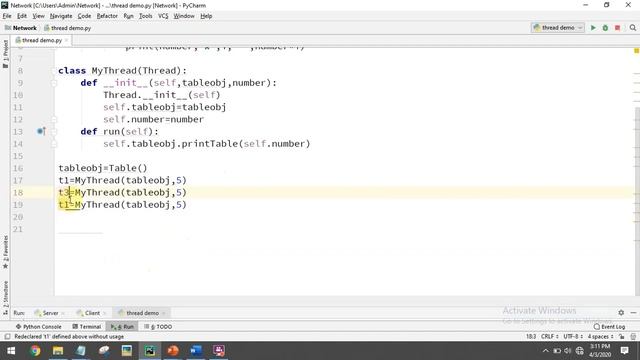Viewport: 640px width, 360px height.
Task: Open the Help menu
Action: pos(206,16)
